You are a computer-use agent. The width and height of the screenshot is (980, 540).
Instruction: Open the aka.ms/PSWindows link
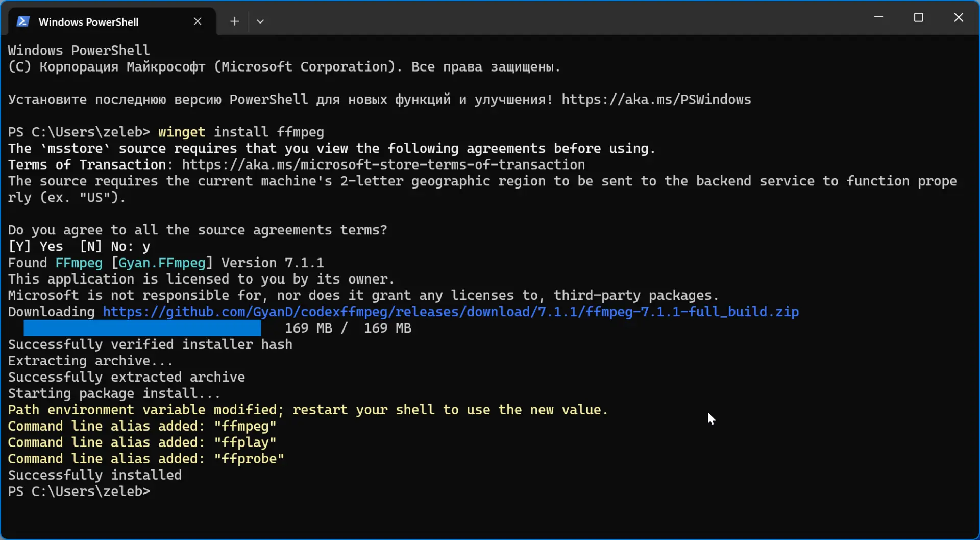coord(656,100)
